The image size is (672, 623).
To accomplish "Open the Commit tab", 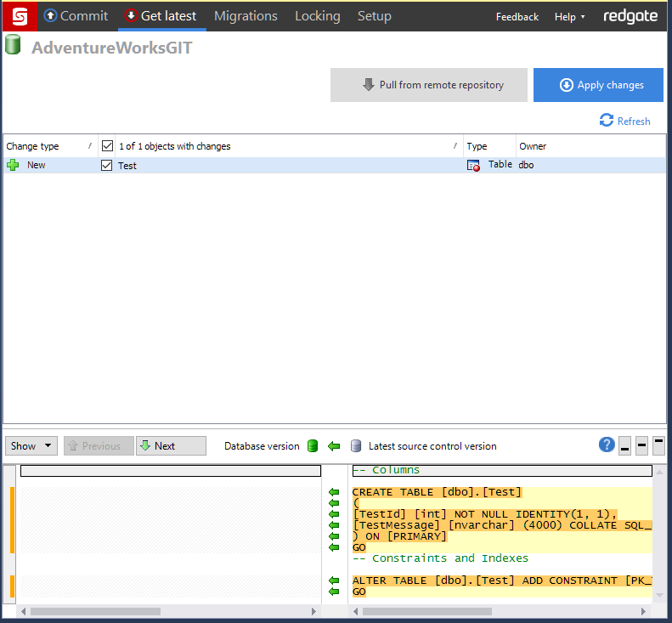I will (x=76, y=16).
